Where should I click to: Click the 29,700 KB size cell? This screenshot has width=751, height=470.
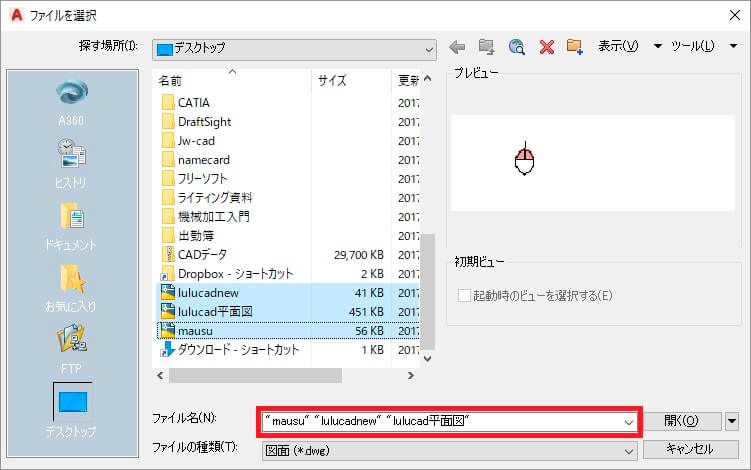point(359,255)
